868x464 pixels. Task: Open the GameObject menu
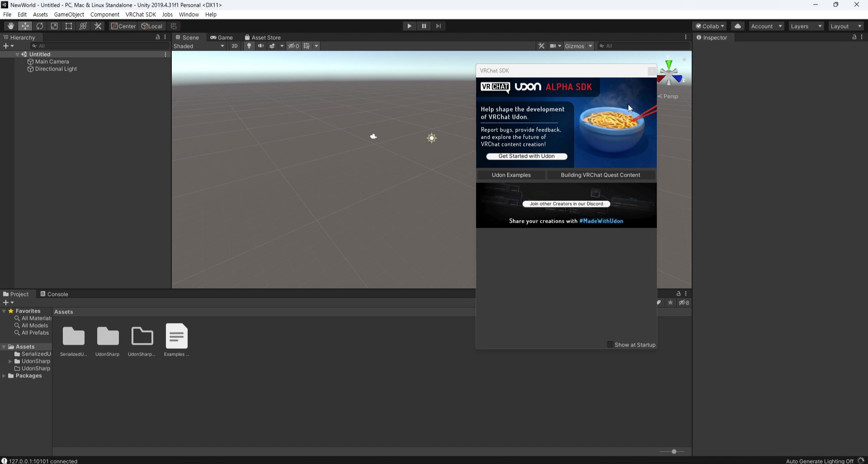click(x=69, y=14)
